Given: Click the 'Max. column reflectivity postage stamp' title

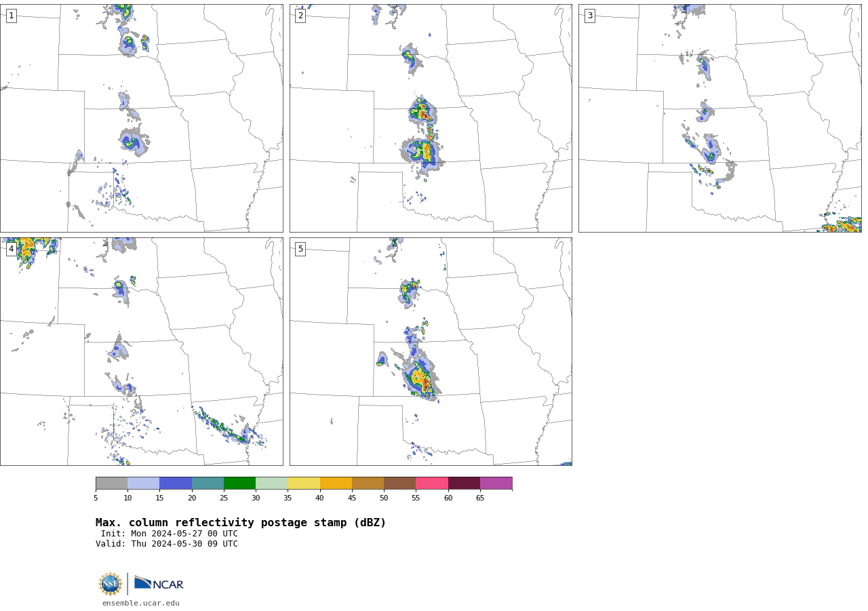Looking at the screenshot, I should (241, 523).
